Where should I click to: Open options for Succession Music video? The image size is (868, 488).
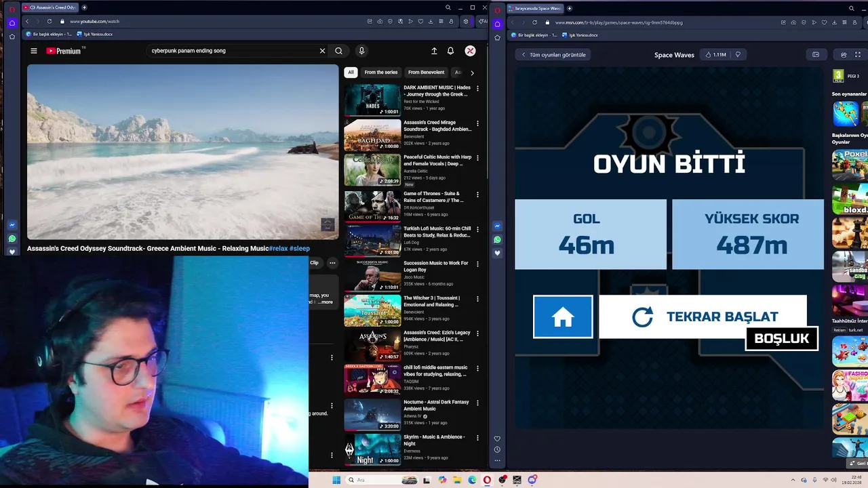click(477, 264)
